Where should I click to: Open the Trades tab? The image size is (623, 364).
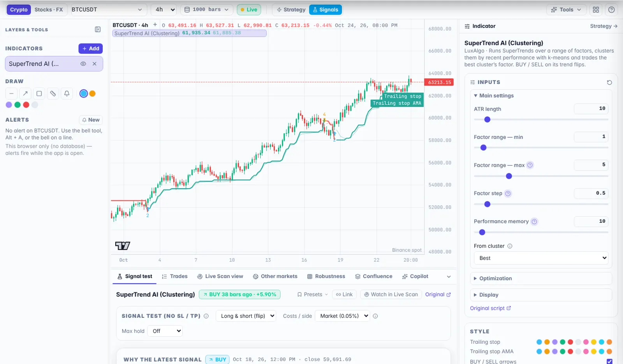[175, 276]
